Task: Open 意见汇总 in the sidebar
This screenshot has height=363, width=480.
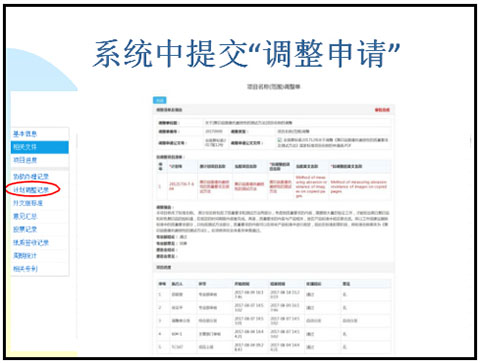Action: (25, 216)
